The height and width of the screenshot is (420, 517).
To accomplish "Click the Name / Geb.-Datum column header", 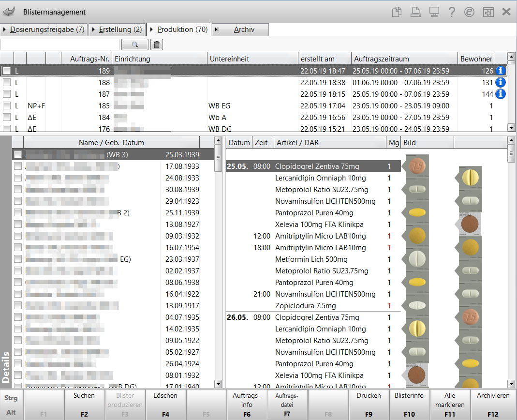I will 111,143.
